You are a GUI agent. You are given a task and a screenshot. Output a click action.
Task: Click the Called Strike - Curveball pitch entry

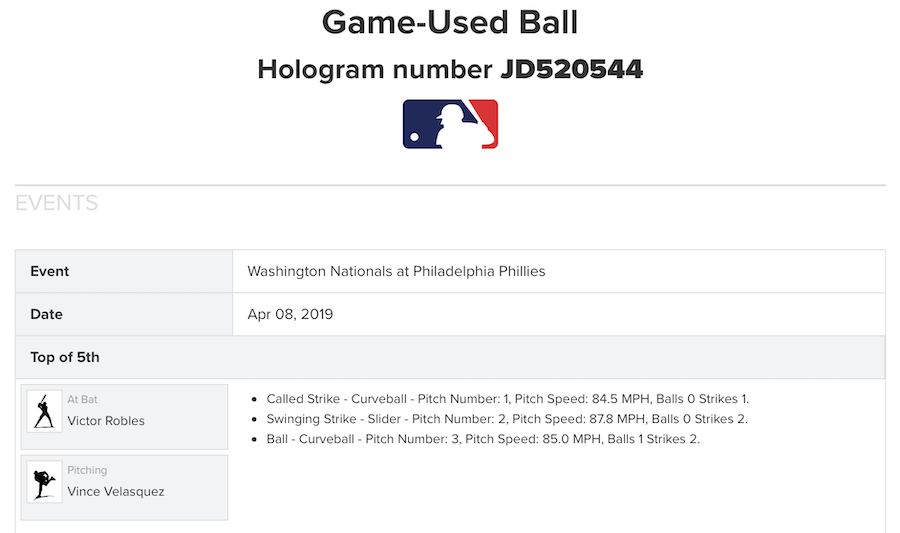tap(507, 399)
